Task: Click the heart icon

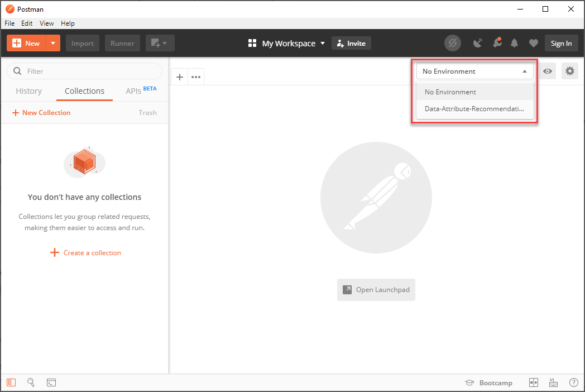Action: point(534,44)
